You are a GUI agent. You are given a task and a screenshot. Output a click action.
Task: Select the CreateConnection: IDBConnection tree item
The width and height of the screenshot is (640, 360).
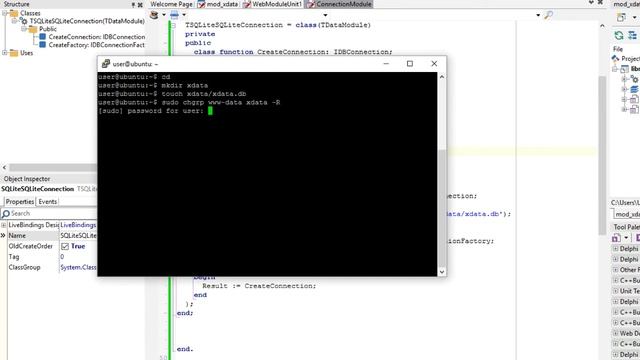[x=97, y=37]
